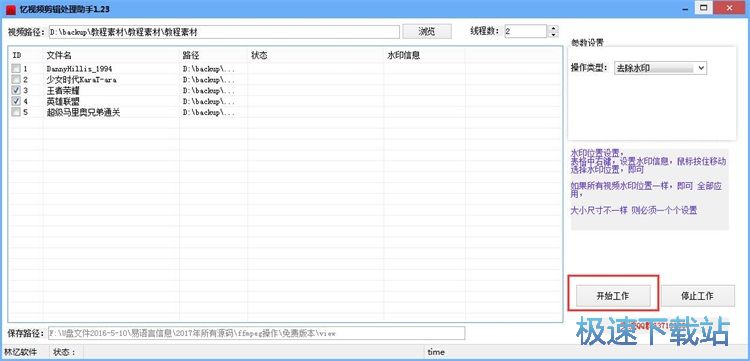Select the file name DannyHillis_1994

(79, 69)
